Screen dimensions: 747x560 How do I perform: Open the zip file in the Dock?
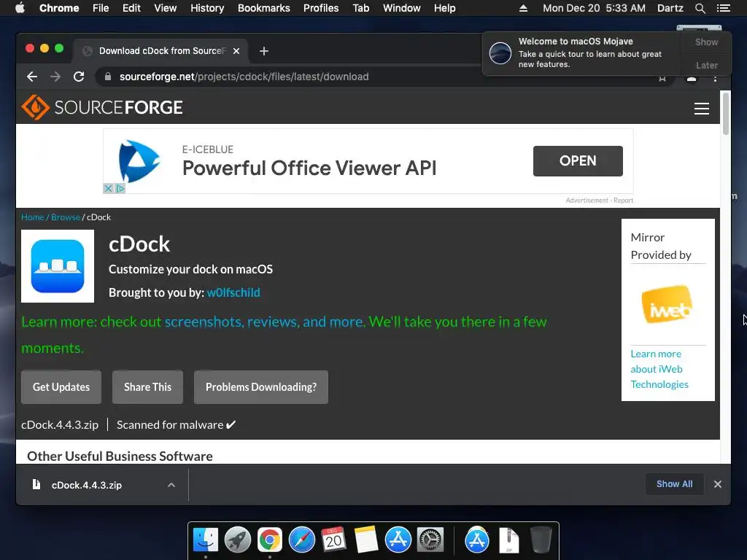[x=508, y=540]
